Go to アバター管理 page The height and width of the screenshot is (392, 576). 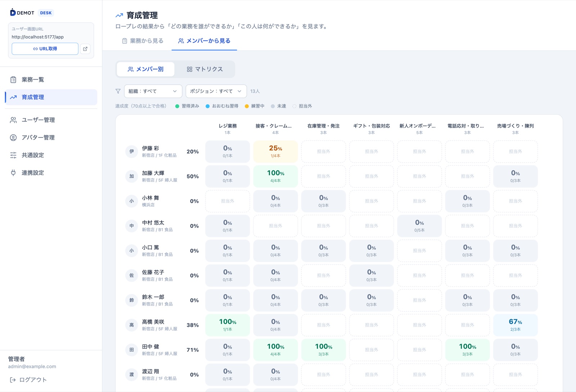coord(51,138)
